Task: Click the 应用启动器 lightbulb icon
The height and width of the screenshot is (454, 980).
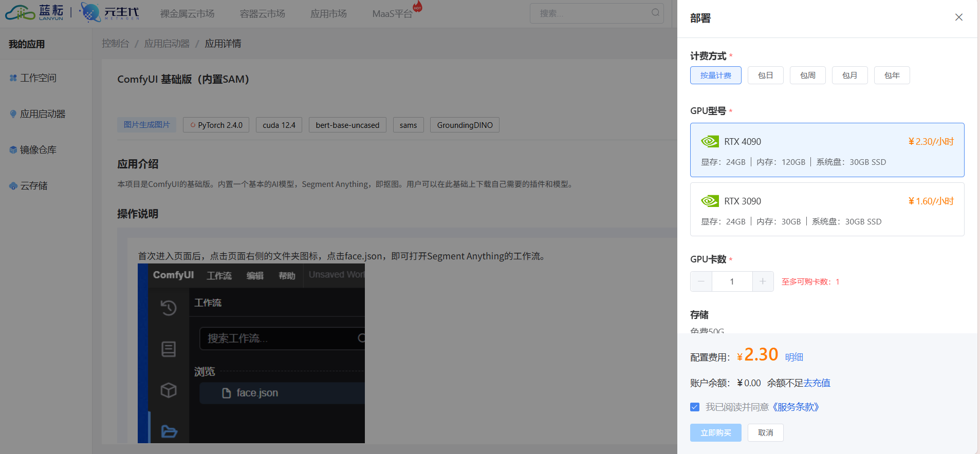Action: pos(13,114)
